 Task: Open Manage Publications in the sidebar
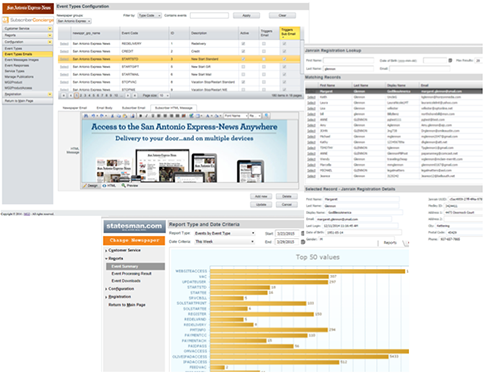[19, 77]
